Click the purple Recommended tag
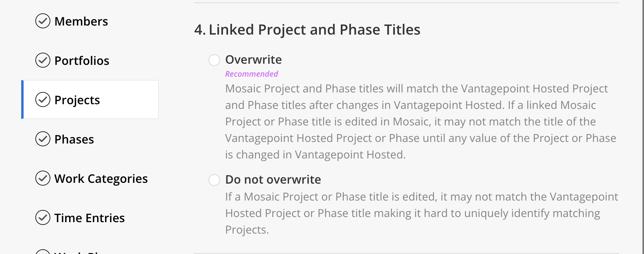 [x=252, y=74]
